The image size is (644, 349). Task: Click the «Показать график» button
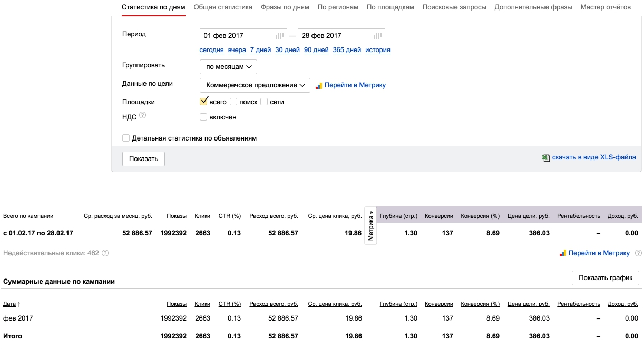(605, 278)
